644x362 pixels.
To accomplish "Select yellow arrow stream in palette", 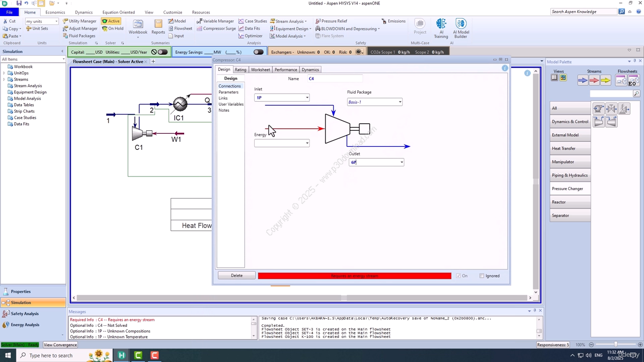I will click(x=605, y=80).
